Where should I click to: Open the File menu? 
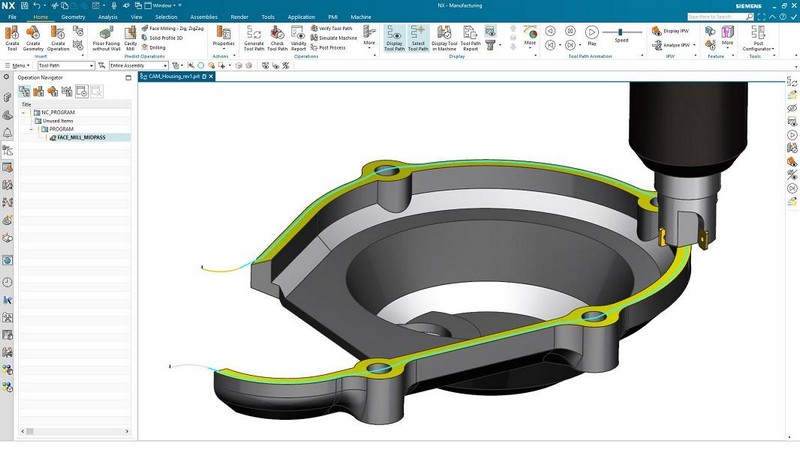pyautogui.click(x=12, y=17)
